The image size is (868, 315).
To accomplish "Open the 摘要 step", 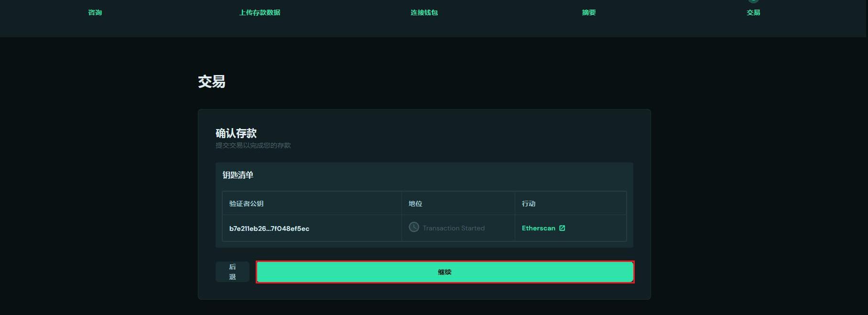I will pyautogui.click(x=588, y=12).
